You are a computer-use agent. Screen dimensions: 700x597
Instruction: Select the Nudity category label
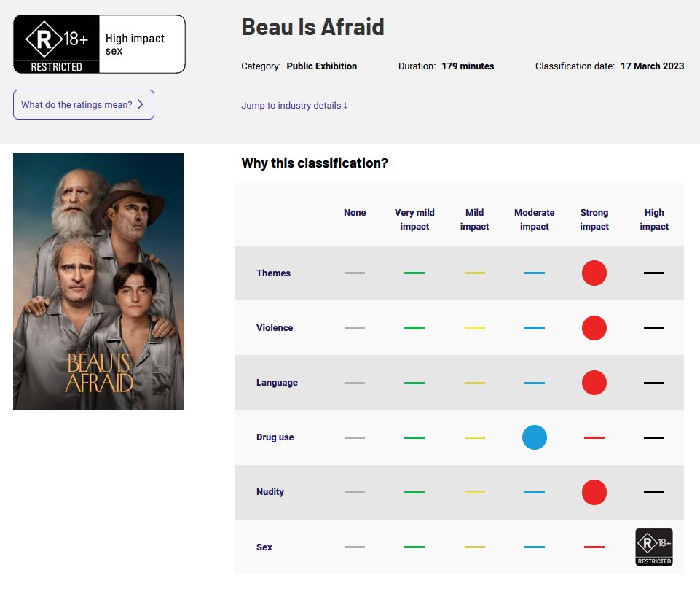(270, 491)
